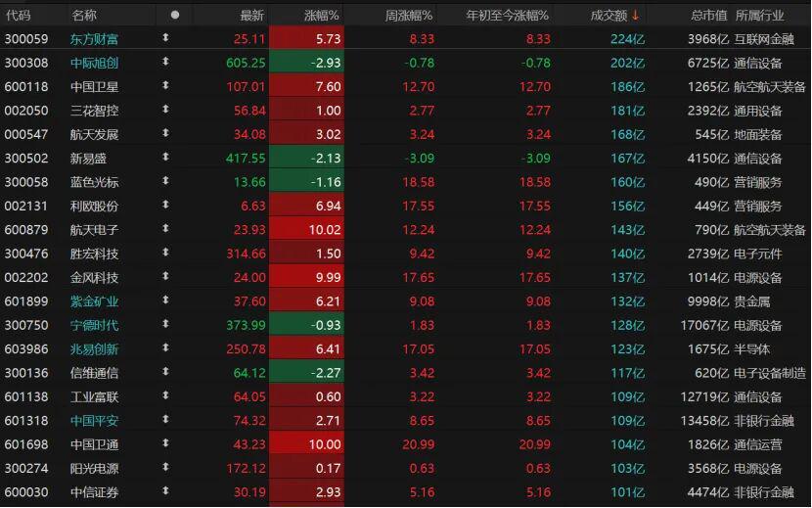Screen dimensions: 812x508
Task: Click the marker icon beside 东方财富
Action: (x=165, y=38)
